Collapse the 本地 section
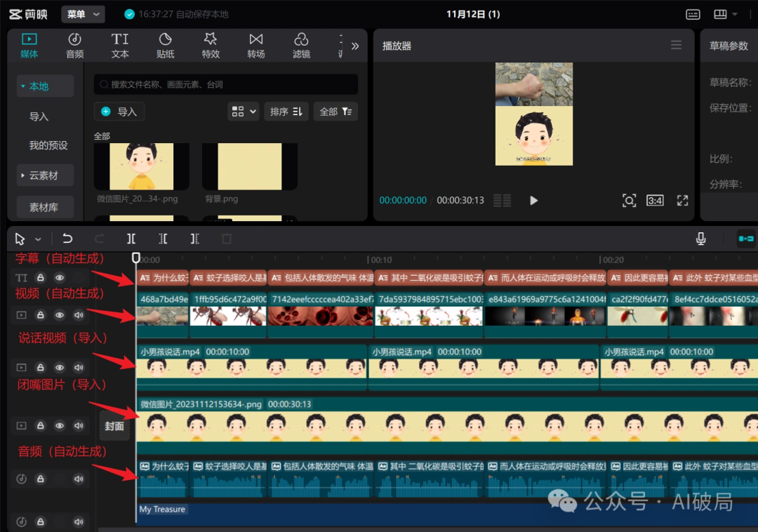Image resolution: width=758 pixels, height=532 pixels. pyautogui.click(x=45, y=86)
